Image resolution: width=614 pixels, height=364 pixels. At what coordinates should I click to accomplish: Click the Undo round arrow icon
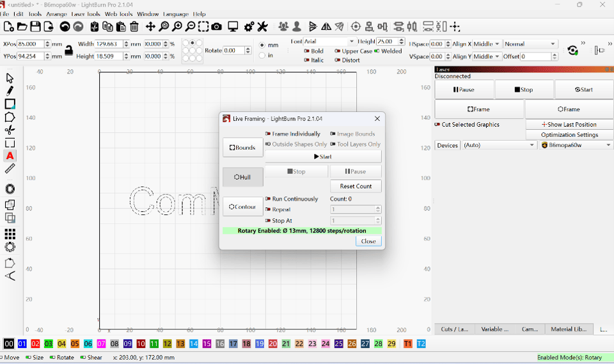(x=65, y=27)
